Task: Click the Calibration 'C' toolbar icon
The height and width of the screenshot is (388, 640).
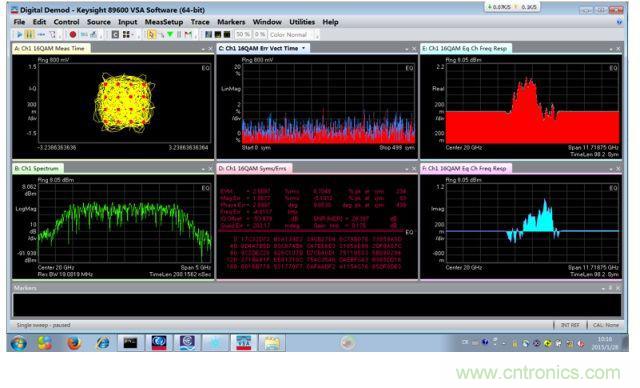Action: pos(115,35)
